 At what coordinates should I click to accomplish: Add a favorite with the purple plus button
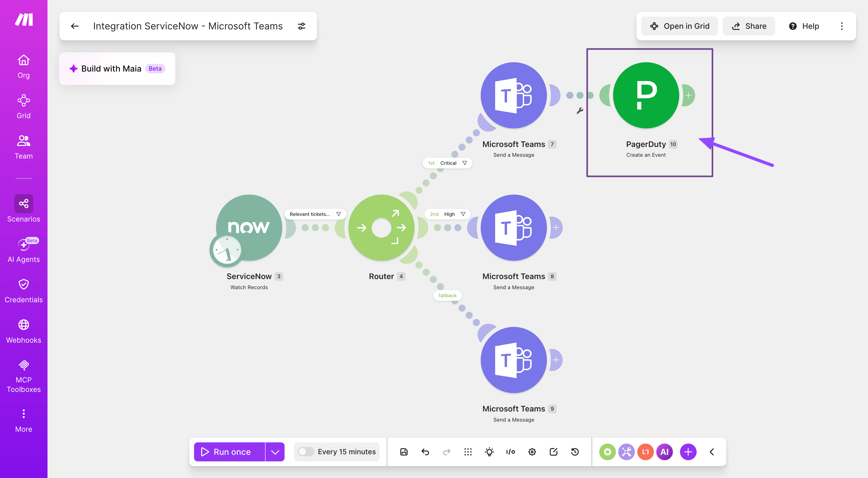point(688,452)
